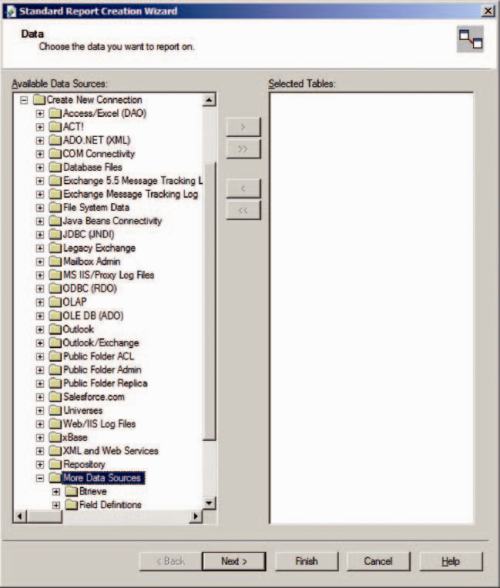Click the add all tables (>>) button
The width and height of the screenshot is (500, 588).
tap(243, 149)
